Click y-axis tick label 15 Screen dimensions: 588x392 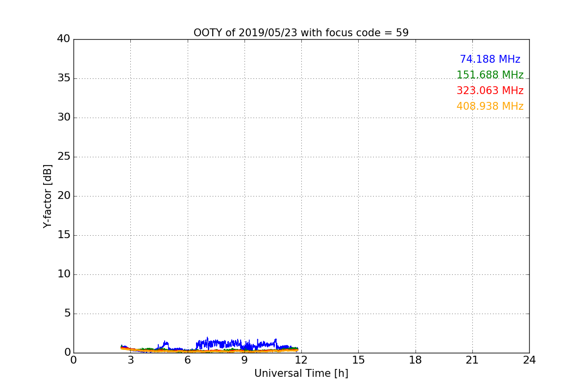coord(64,235)
